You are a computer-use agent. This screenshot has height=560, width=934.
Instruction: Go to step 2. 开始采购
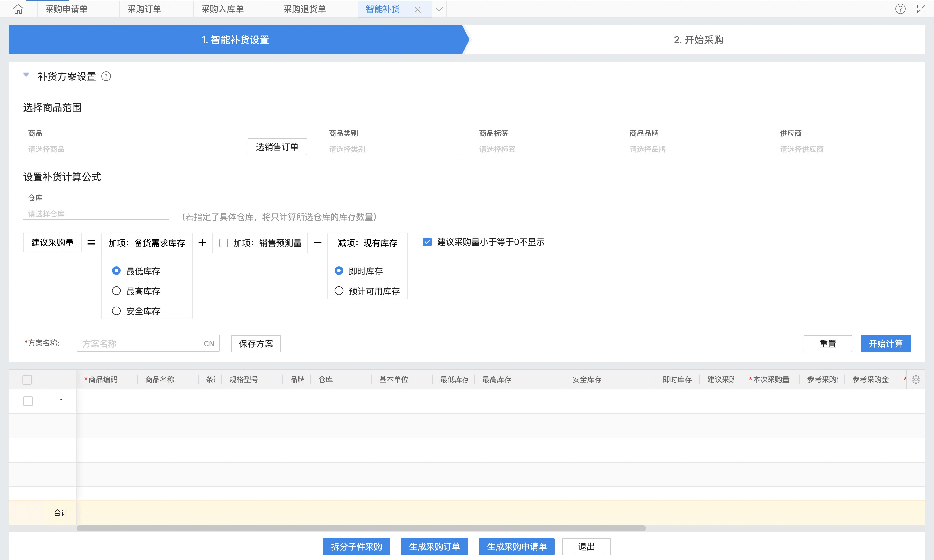coord(698,40)
